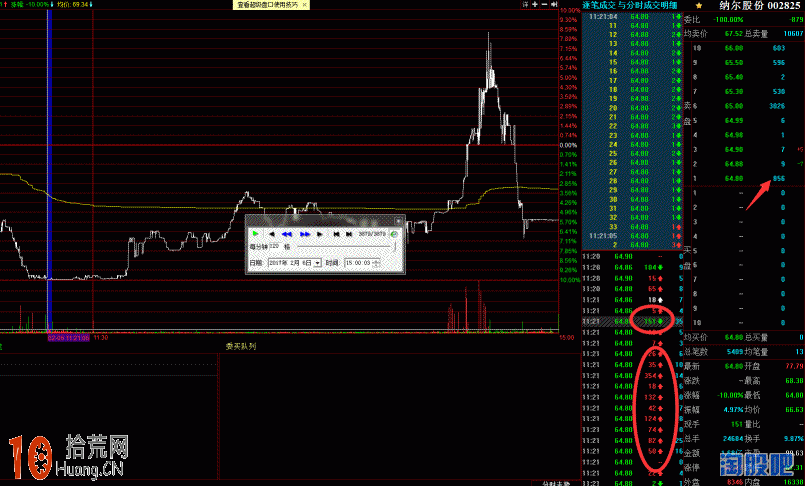
Task: Click sell level 9 price 65.50
Action: (734, 63)
